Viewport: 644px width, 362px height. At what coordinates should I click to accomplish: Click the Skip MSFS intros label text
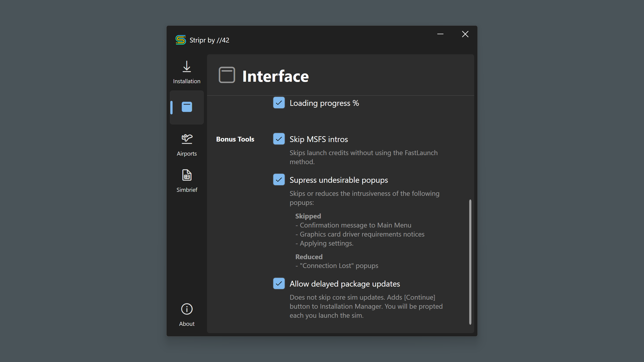pyautogui.click(x=318, y=139)
